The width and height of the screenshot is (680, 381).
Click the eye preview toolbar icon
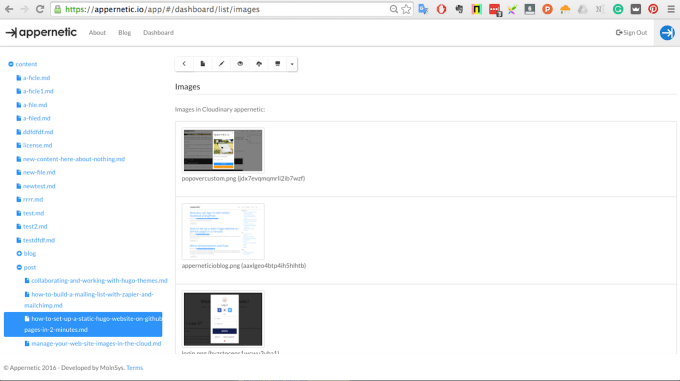pyautogui.click(x=240, y=64)
